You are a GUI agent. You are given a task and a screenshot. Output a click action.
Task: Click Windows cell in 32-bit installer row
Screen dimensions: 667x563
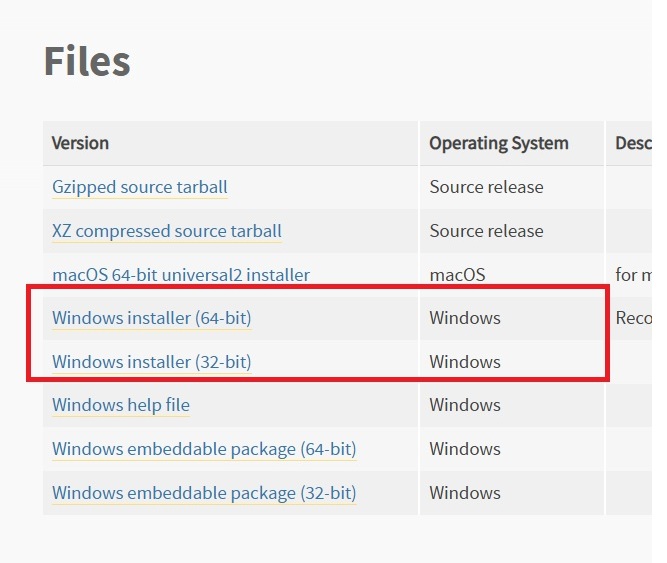tap(465, 362)
